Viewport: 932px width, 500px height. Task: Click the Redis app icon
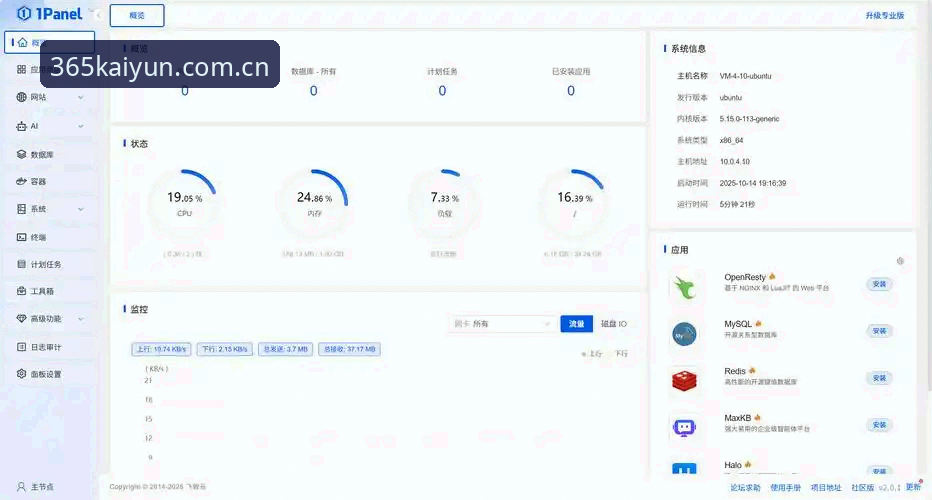pyautogui.click(x=685, y=380)
